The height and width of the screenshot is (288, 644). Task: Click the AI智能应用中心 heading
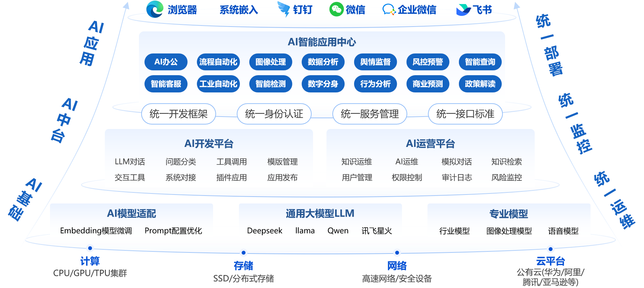click(322, 42)
